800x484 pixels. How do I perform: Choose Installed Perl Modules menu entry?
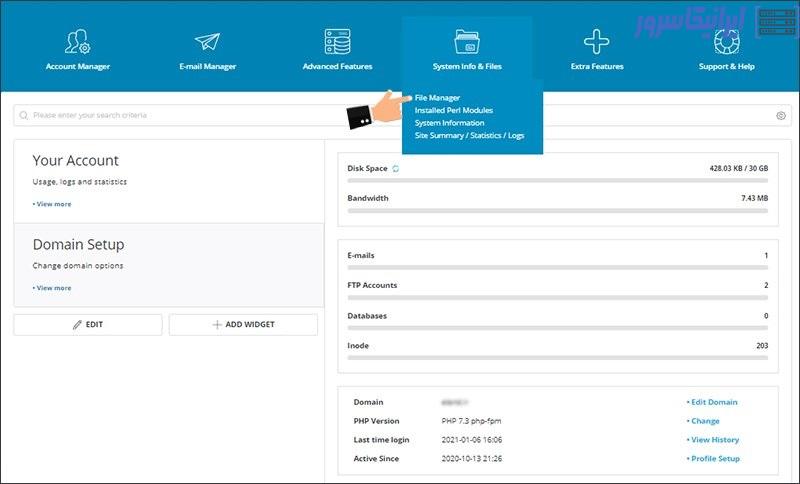click(453, 110)
